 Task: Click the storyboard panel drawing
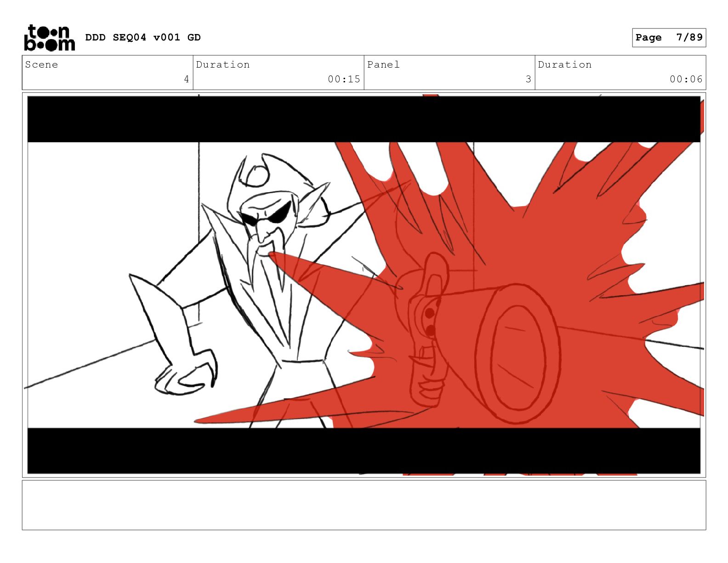364,285
